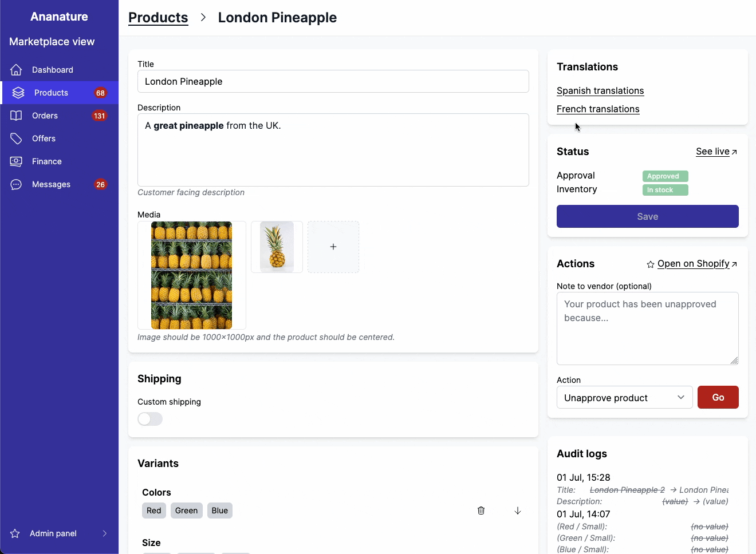Open Spanish translations
Image resolution: width=756 pixels, height=554 pixels.
click(x=600, y=90)
